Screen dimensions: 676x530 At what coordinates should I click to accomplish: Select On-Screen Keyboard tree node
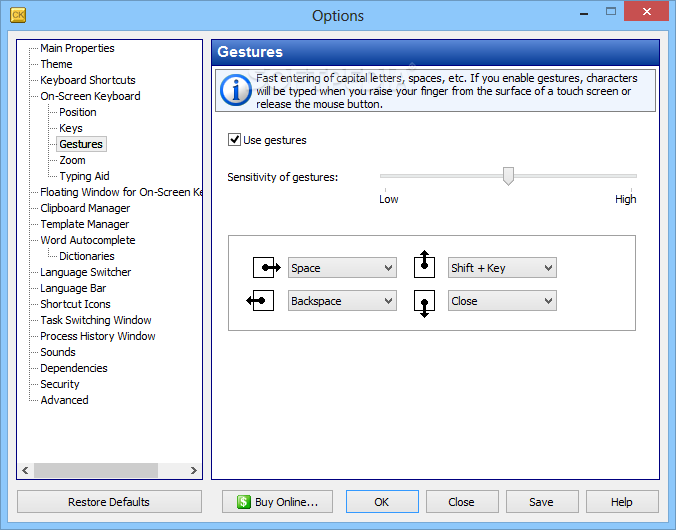pyautogui.click(x=91, y=96)
